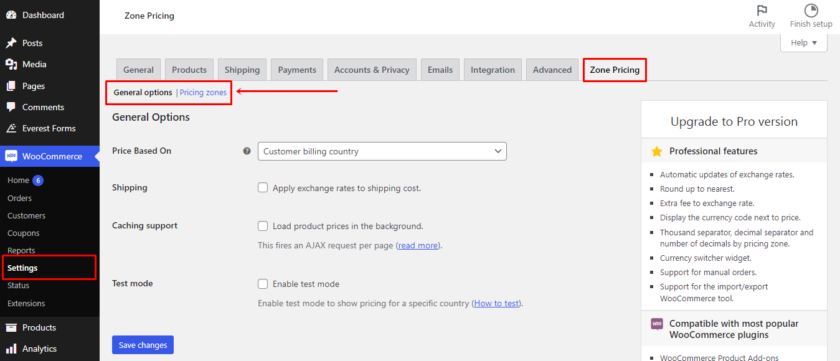The image size is (840, 361).
Task: Click the Comments bubble icon
Action: tap(11, 107)
